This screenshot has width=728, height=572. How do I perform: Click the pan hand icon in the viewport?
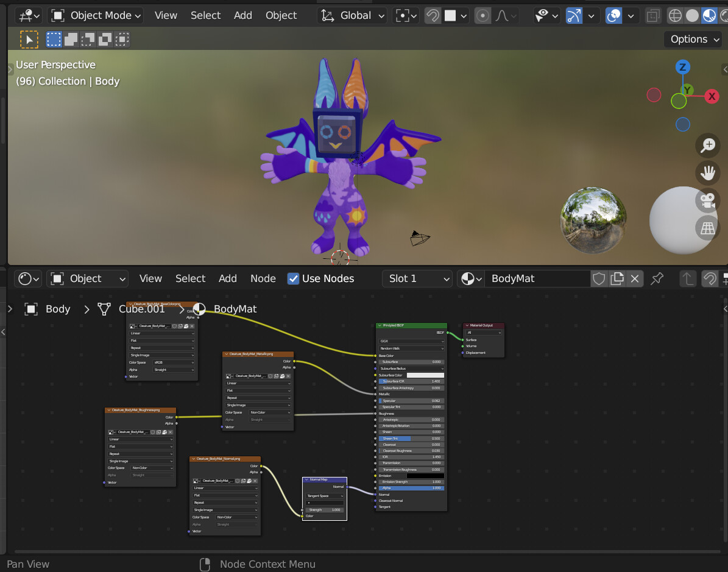click(x=707, y=173)
